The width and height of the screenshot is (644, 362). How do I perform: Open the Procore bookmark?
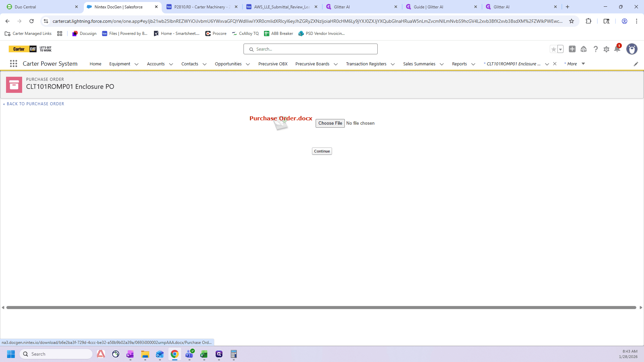pos(216,34)
